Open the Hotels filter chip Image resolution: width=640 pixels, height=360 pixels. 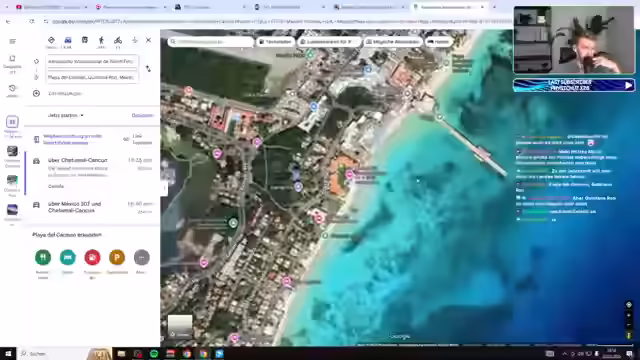[439, 42]
